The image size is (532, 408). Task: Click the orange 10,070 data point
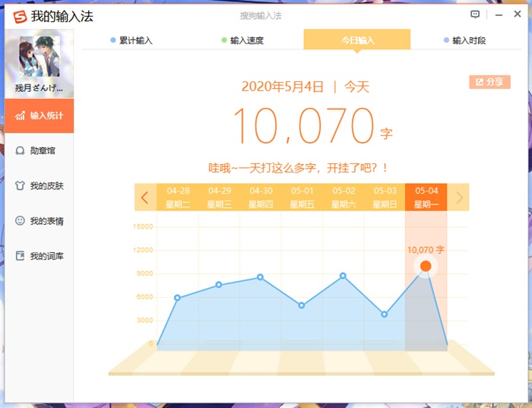(x=426, y=266)
